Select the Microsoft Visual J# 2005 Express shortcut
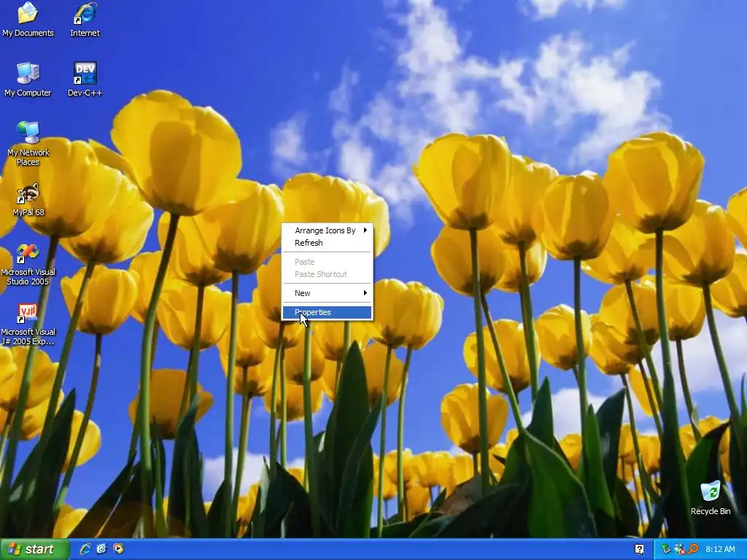Viewport: 747px width, 560px height. tap(28, 324)
